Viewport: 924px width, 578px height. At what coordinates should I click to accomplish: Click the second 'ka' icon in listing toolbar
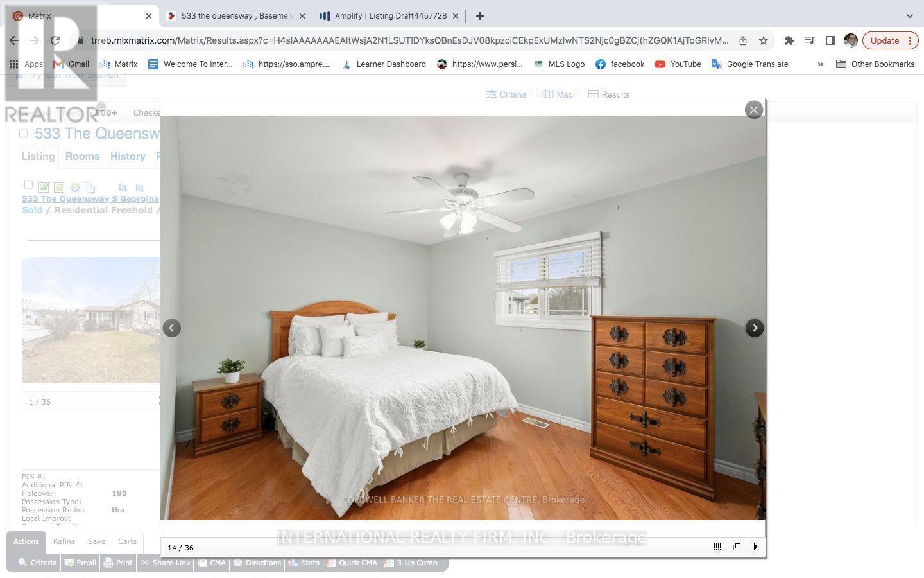point(139,188)
